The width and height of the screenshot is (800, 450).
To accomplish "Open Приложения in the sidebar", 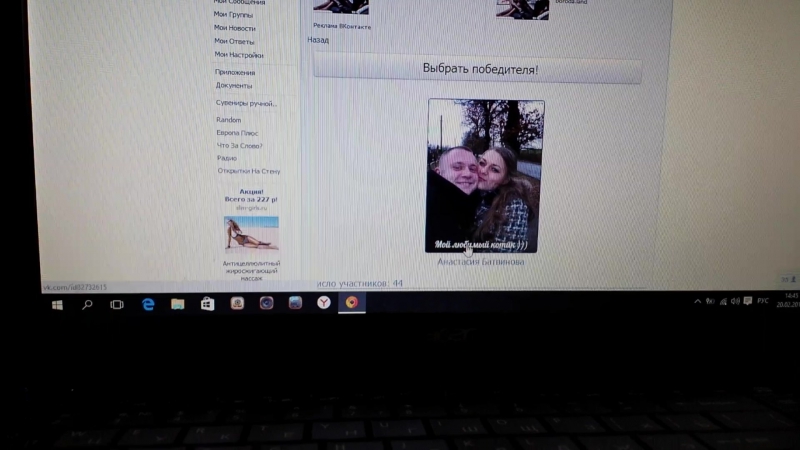I will pyautogui.click(x=235, y=72).
